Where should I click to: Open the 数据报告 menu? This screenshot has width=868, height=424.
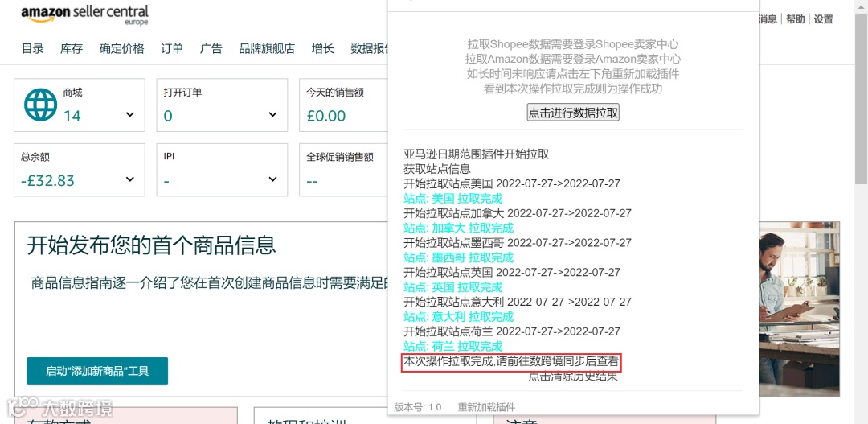click(x=370, y=48)
